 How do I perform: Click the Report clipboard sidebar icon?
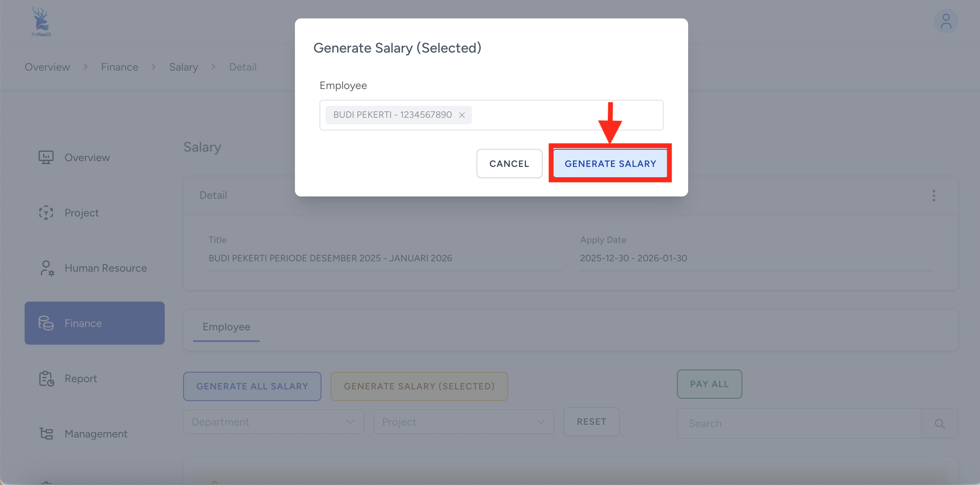46,379
